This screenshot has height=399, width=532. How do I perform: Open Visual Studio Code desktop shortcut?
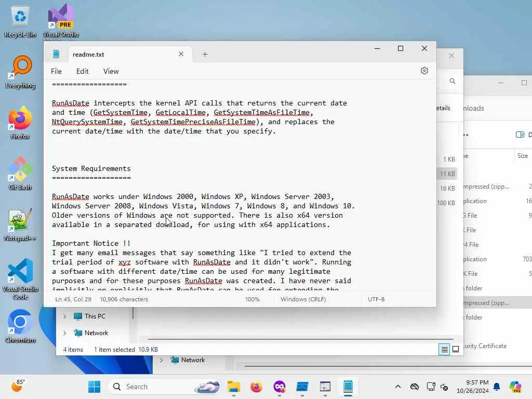[20, 279]
